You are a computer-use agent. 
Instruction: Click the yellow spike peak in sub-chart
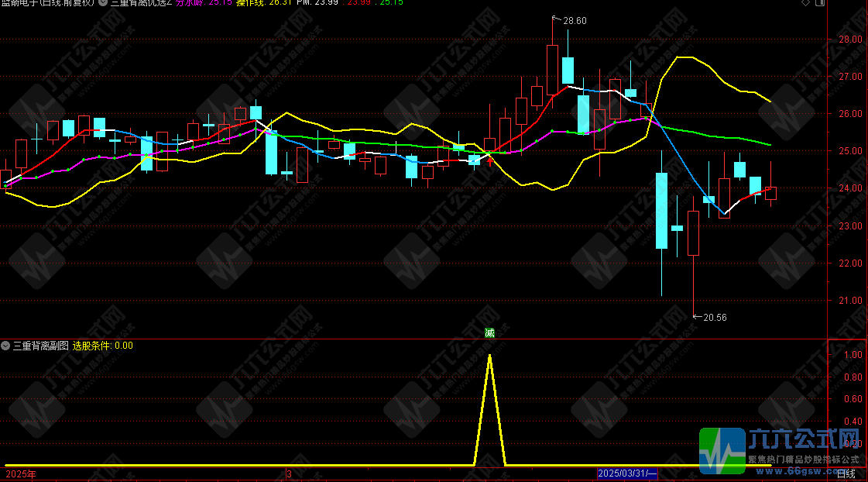point(489,356)
